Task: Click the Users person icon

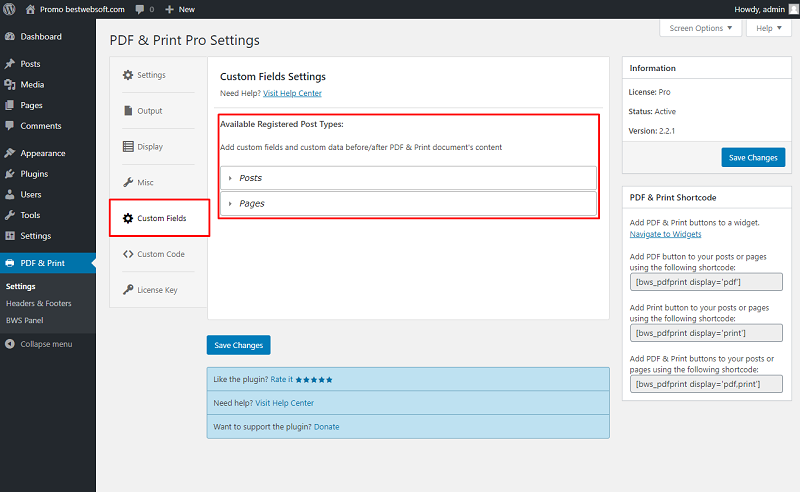Action: coord(10,194)
